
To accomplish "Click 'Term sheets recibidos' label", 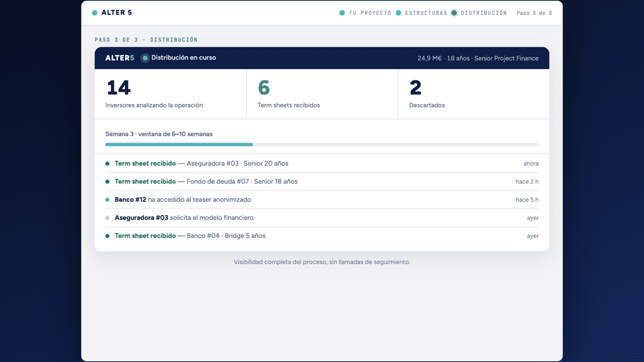I will [289, 105].
